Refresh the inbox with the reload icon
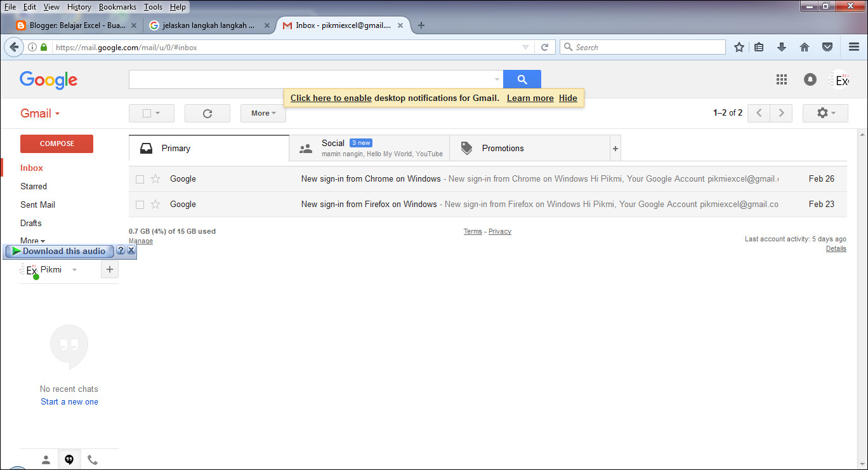 206,113
